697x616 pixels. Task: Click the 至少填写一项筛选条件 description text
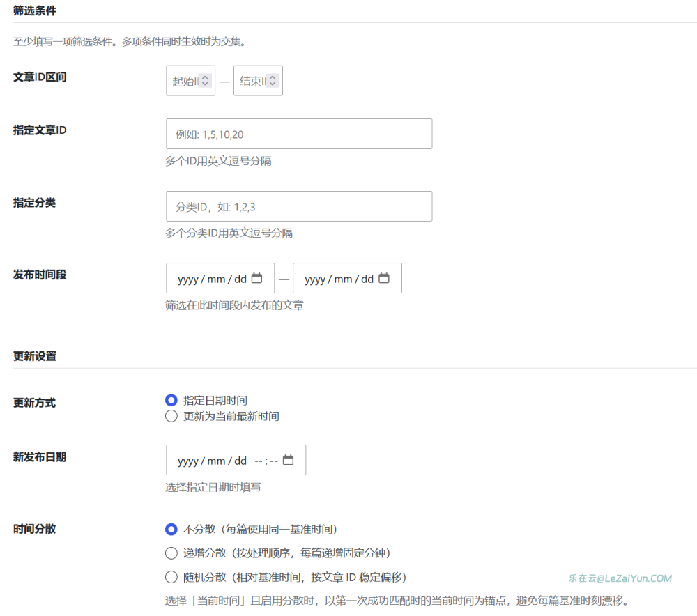click(130, 42)
